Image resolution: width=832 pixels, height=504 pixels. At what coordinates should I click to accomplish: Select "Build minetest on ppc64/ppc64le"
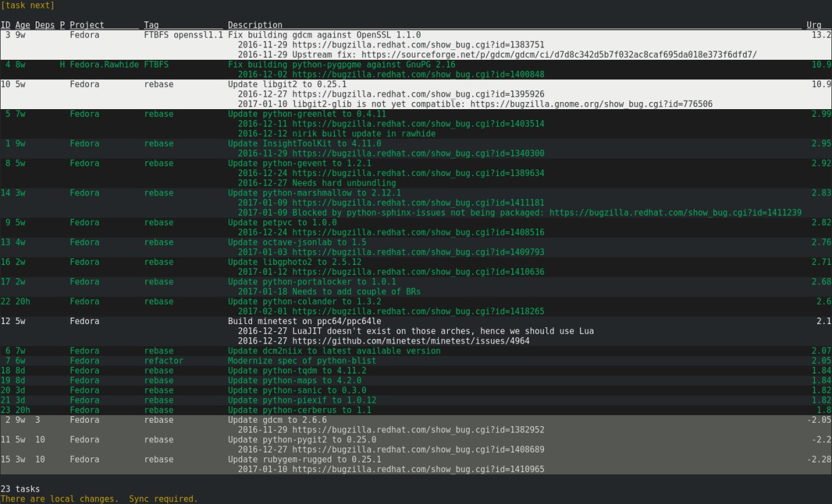tap(305, 321)
